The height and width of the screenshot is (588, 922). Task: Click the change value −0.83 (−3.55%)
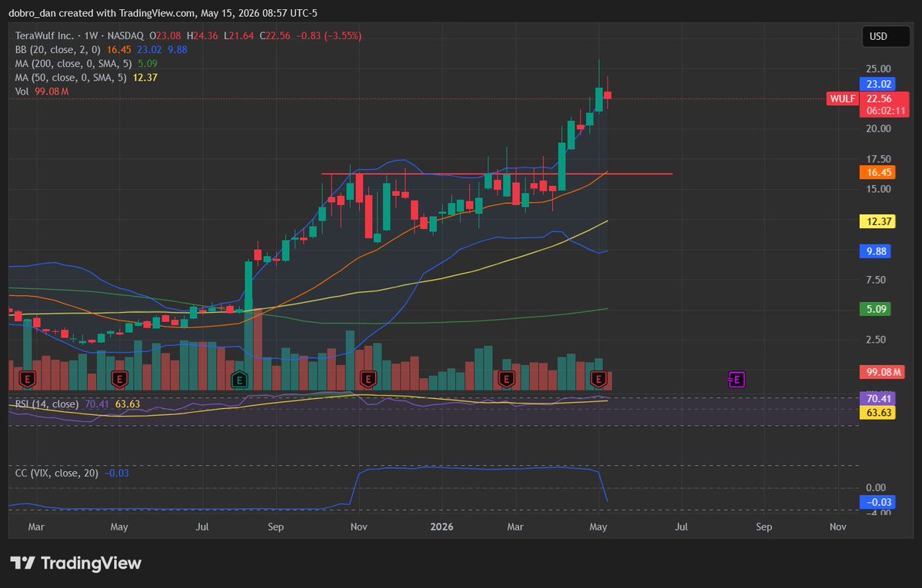(328, 36)
